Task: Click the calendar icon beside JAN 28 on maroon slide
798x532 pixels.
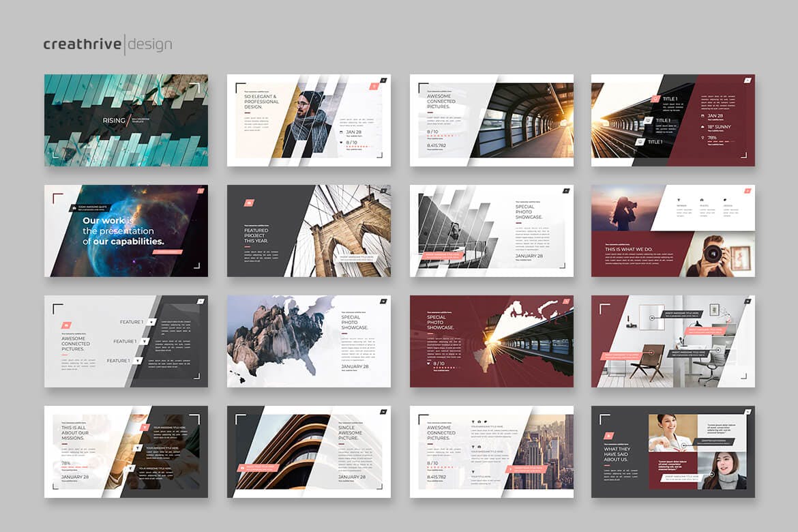Action: point(703,116)
